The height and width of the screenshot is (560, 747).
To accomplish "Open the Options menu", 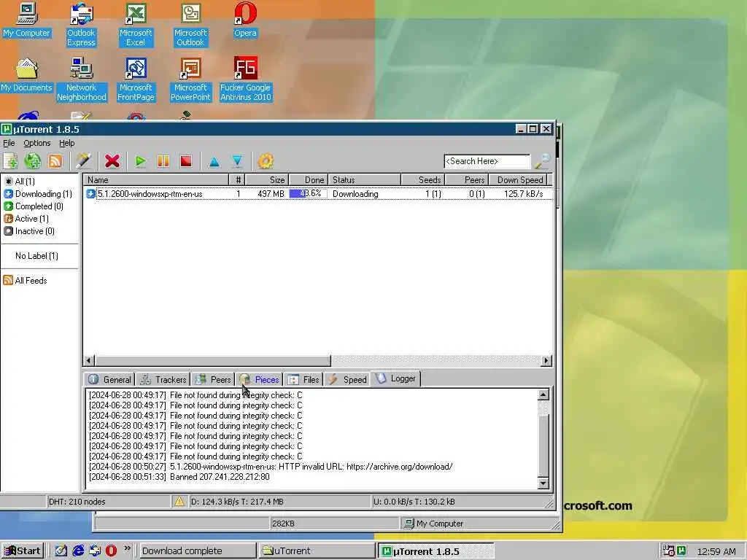I will tap(36, 143).
